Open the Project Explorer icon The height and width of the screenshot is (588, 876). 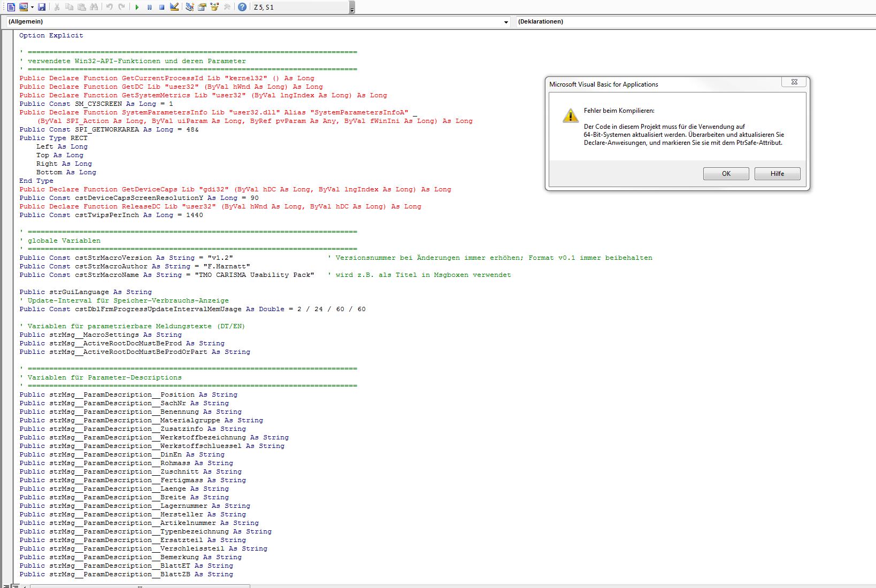click(x=190, y=7)
